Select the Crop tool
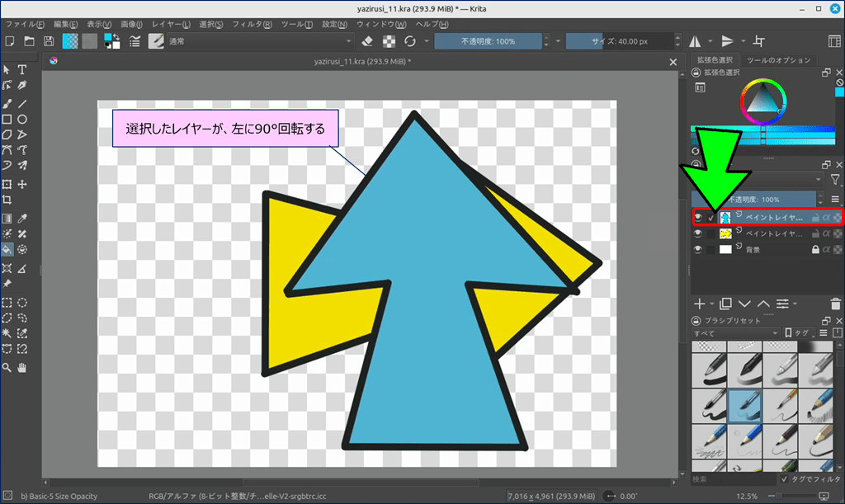 [x=7, y=200]
